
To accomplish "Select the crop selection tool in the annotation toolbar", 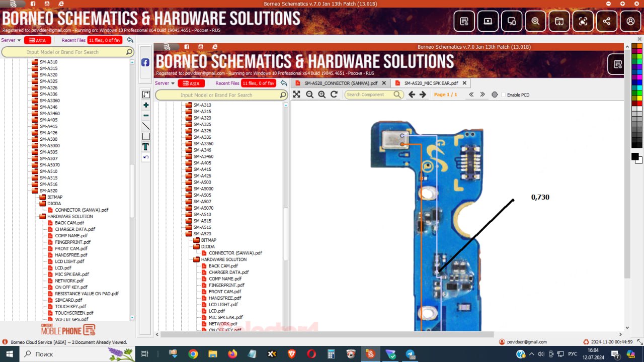I will pos(145,95).
